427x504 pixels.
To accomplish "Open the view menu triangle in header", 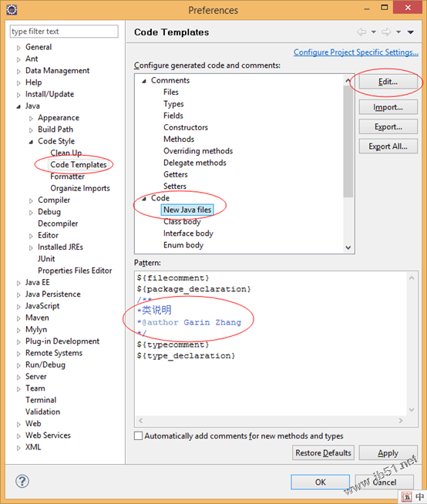I will (410, 32).
